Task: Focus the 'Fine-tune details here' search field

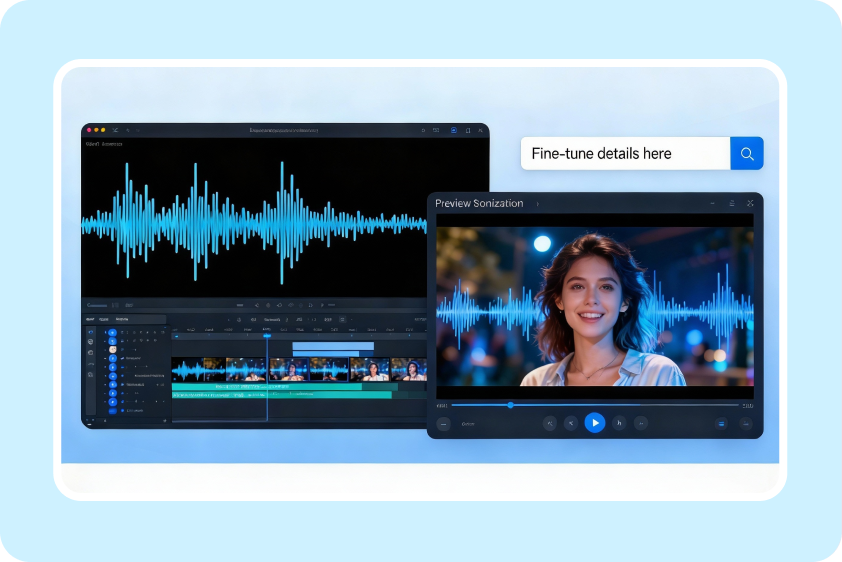Action: pos(625,154)
